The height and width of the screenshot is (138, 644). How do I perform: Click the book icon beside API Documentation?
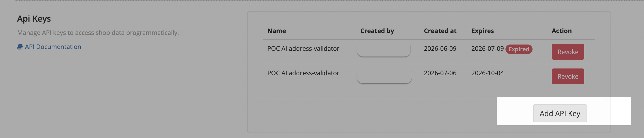point(20,47)
